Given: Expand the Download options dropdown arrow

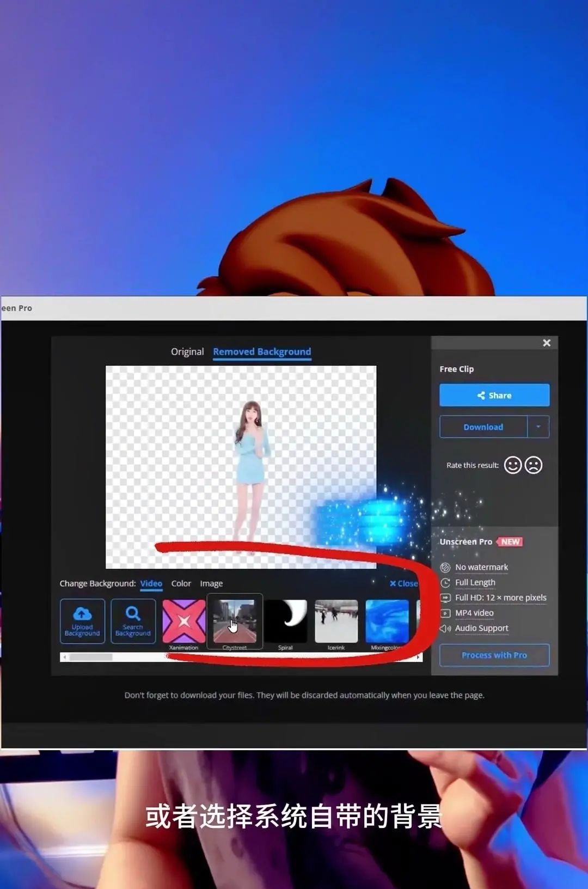Looking at the screenshot, I should (x=538, y=427).
